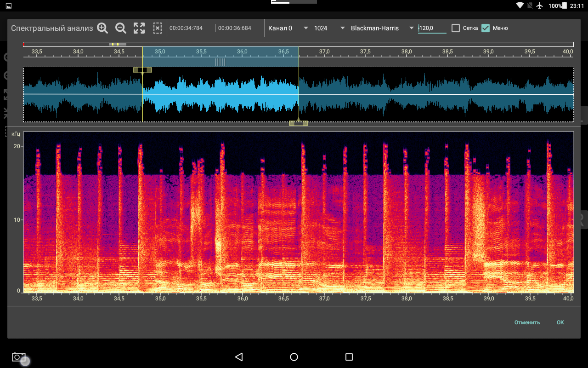Image resolution: width=588 pixels, height=368 pixels.
Task: Tap the Android back button
Action: 238,357
